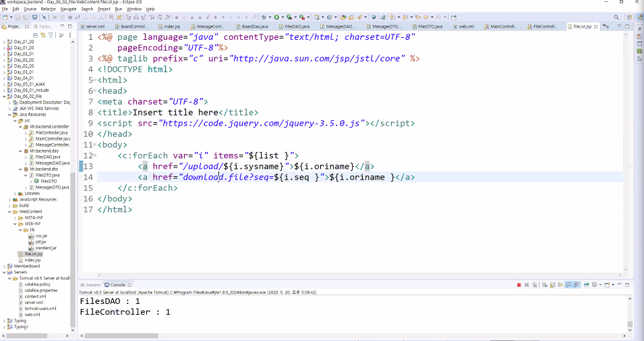This screenshot has height=341, width=644.
Task: Click the Console horizontal scrollbar
Action: click(x=121, y=336)
